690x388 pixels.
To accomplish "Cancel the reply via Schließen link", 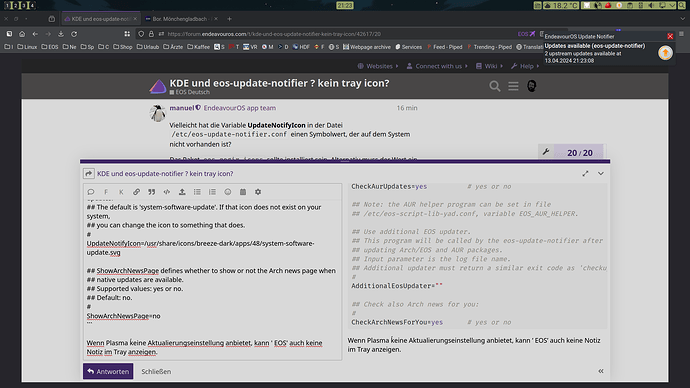I will (156, 371).
